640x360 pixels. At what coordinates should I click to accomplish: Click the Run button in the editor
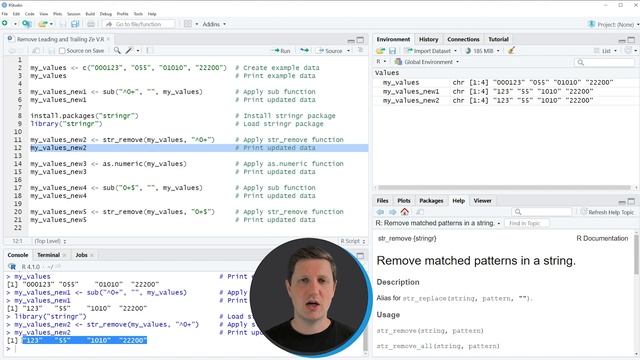281,51
